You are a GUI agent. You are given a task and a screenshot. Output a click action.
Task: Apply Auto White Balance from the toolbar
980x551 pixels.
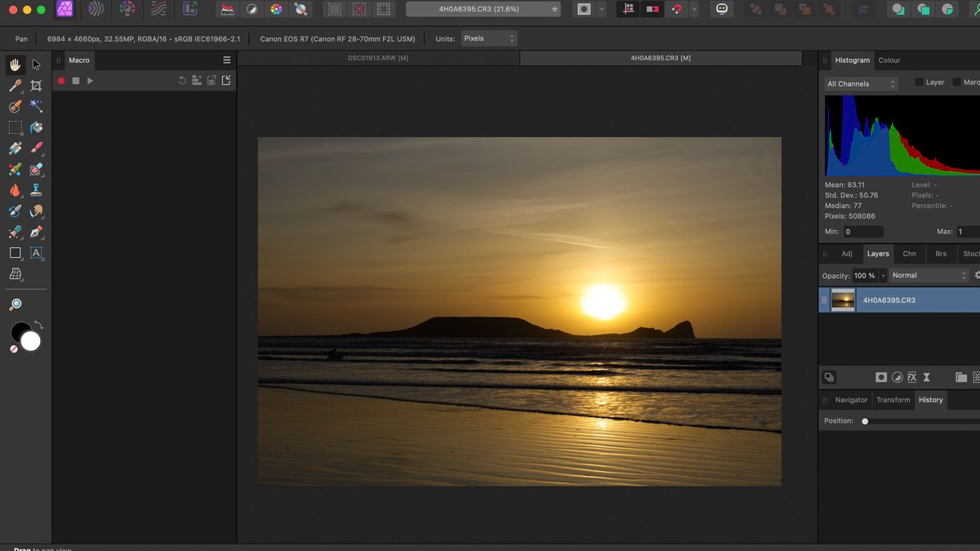pos(300,10)
